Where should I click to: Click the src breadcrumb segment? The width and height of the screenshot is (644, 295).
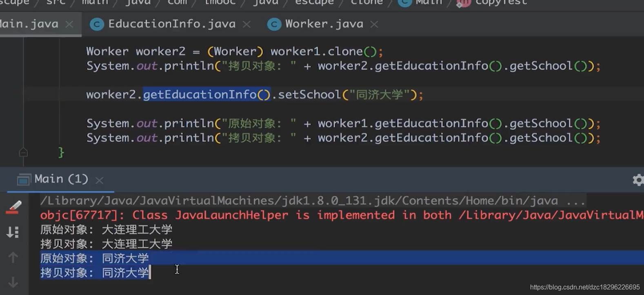point(56,2)
